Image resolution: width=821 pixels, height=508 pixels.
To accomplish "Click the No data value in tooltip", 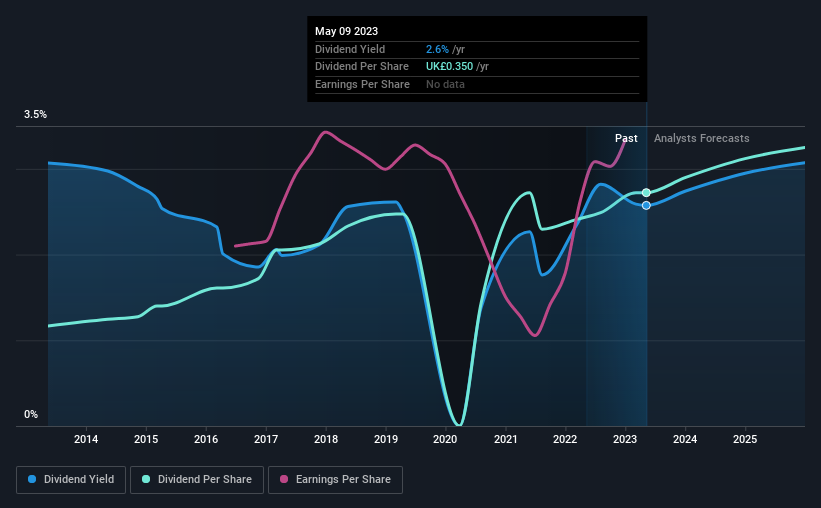I will point(445,84).
